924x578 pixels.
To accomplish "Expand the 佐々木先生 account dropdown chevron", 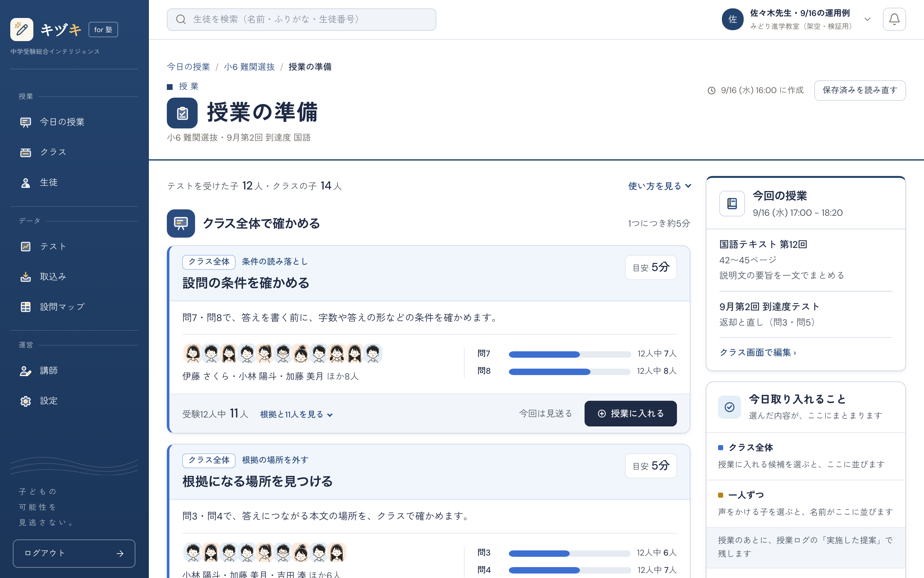I will (868, 19).
